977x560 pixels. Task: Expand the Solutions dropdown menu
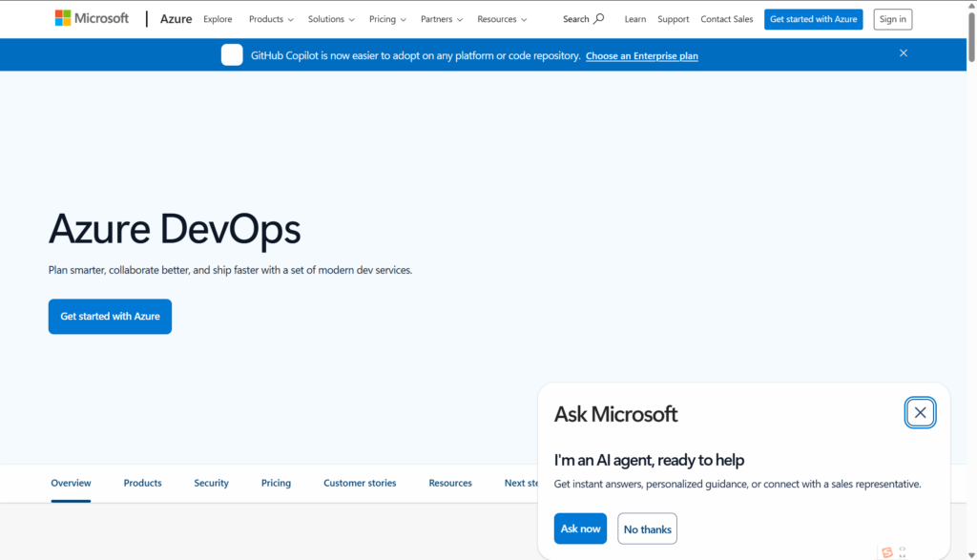pos(331,19)
